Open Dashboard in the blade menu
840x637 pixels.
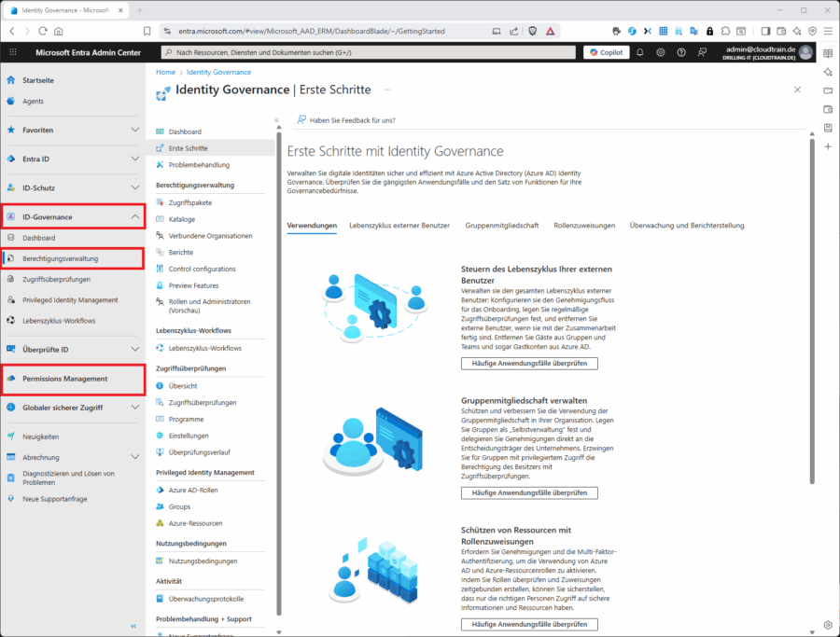point(185,132)
